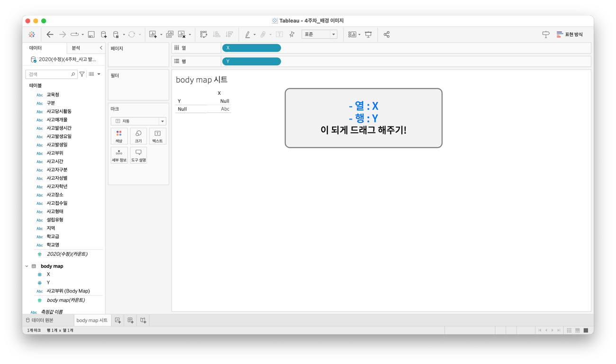
Task: Toggle the filter icon beside the search box
Action: click(x=82, y=74)
